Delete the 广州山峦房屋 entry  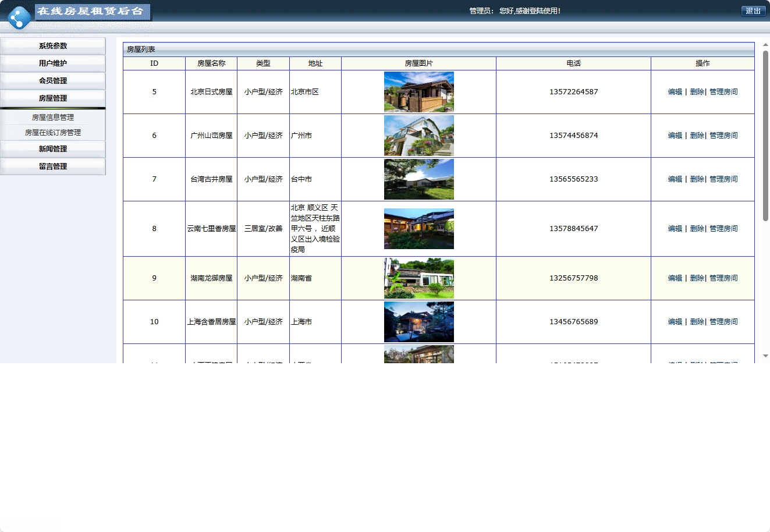[697, 135]
